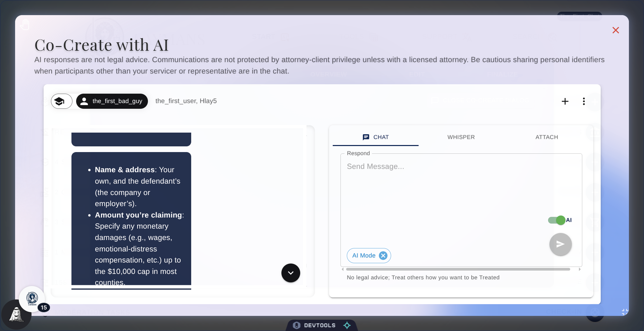Click the DevTools shield icon

(297, 325)
